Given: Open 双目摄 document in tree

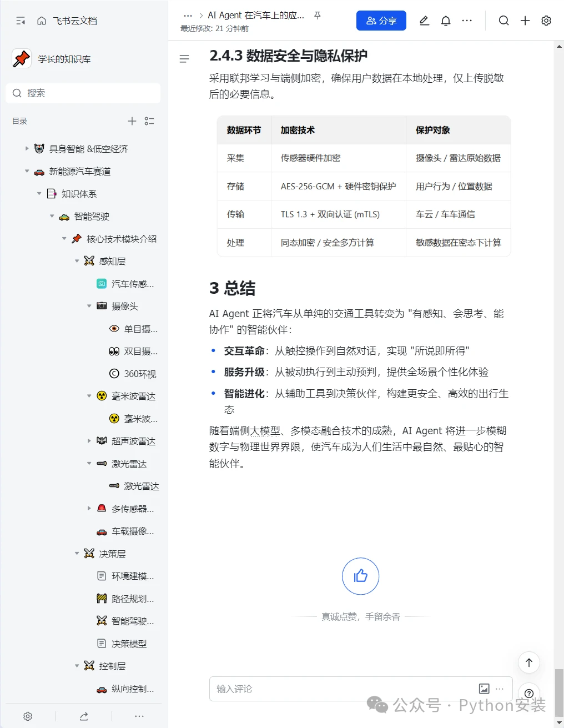Looking at the screenshot, I should 140,351.
